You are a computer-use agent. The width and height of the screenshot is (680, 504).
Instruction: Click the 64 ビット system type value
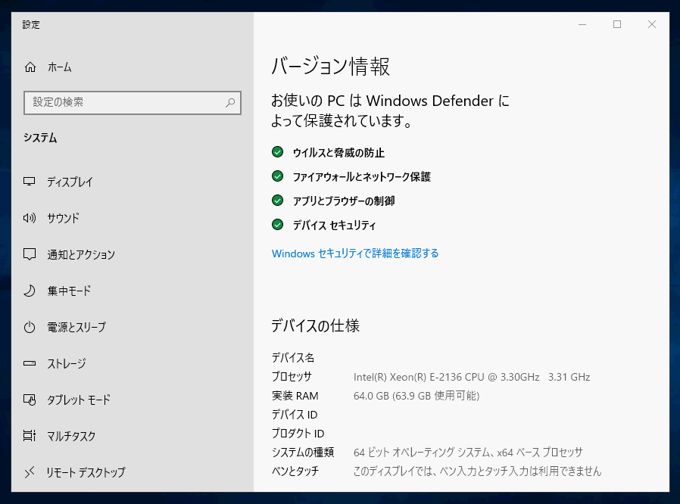468,452
